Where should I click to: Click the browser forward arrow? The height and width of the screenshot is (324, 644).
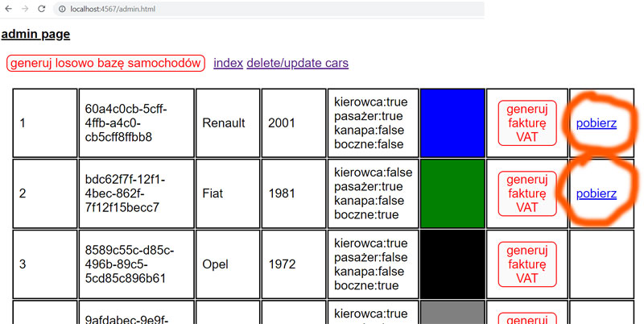(25, 9)
